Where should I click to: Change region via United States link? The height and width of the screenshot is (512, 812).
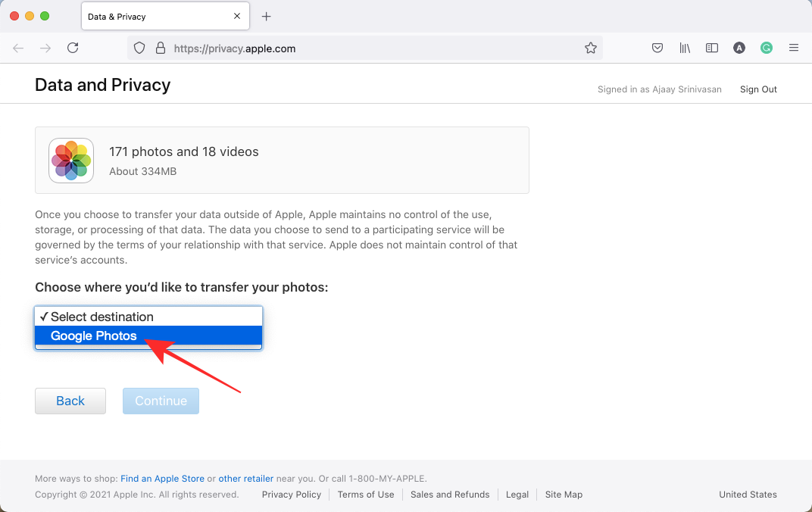[x=748, y=495]
